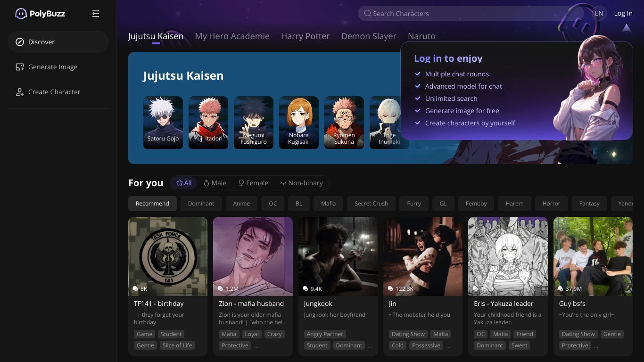Select the Anime category chip
Screen dimensions: 644x362
pos(241,204)
